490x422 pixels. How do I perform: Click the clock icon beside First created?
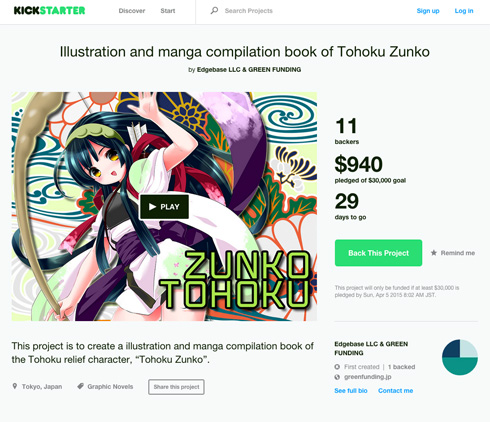[x=337, y=367]
